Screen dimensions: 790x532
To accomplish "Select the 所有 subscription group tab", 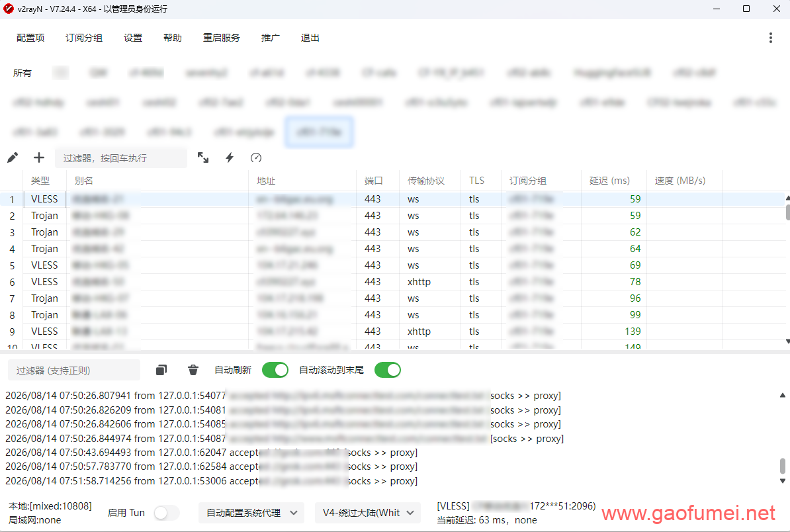I will point(22,73).
